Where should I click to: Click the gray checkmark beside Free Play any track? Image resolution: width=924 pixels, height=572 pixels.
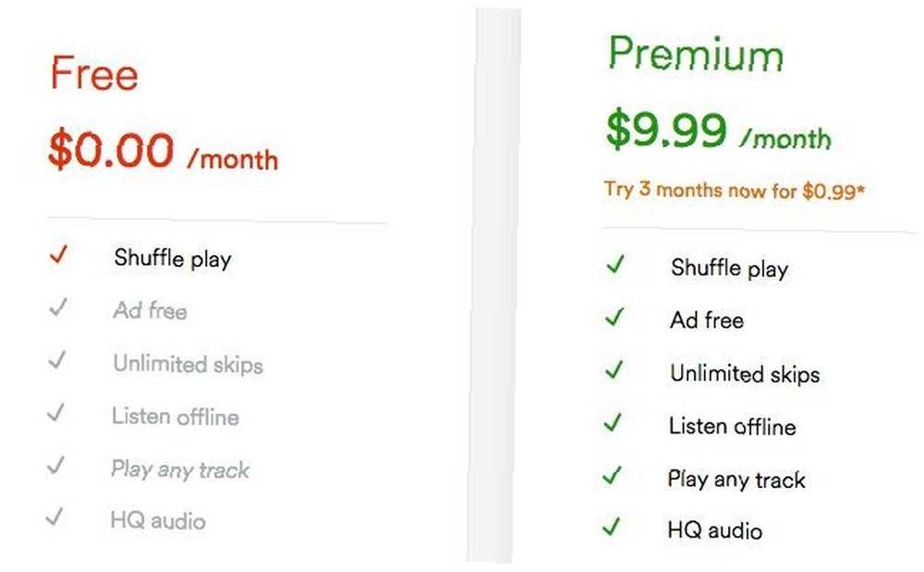tap(55, 466)
